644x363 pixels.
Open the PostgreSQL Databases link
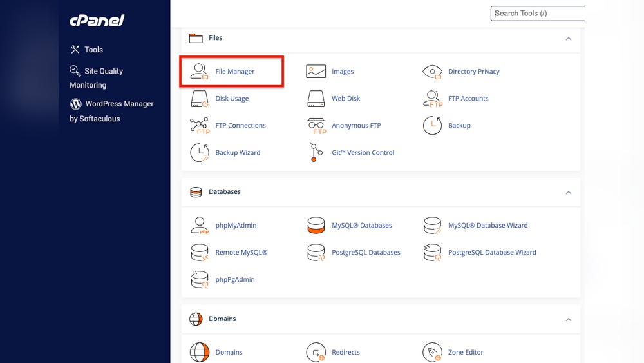366,252
